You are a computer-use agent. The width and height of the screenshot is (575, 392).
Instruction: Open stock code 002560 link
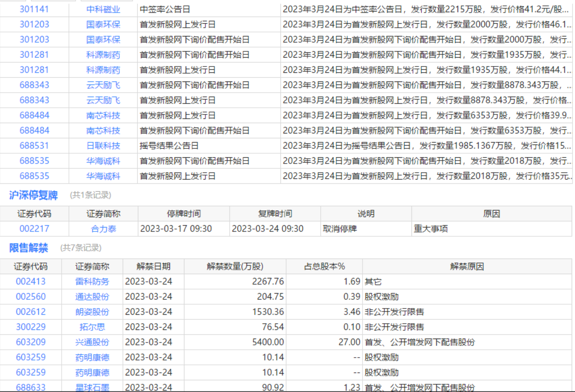31,296
